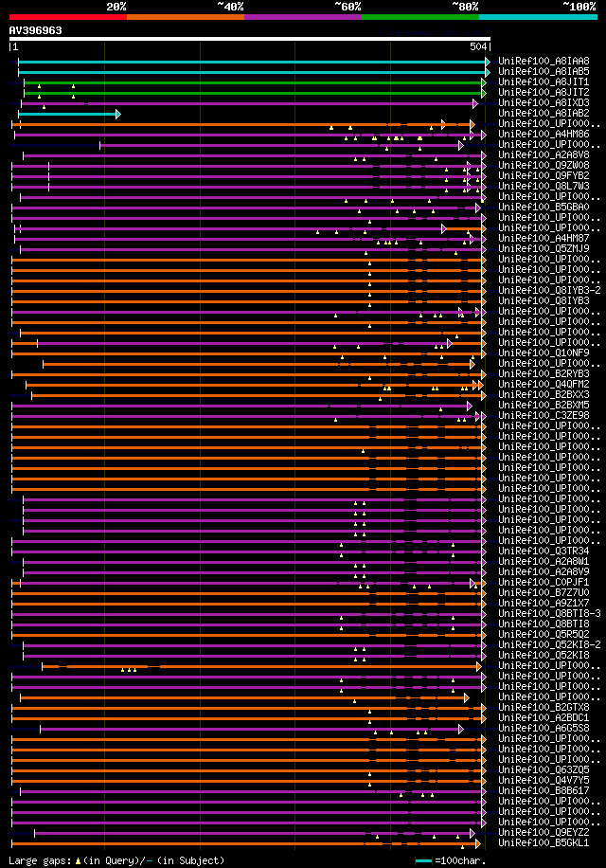Select the UniRef100_Q9FYB2 label

[544, 176]
